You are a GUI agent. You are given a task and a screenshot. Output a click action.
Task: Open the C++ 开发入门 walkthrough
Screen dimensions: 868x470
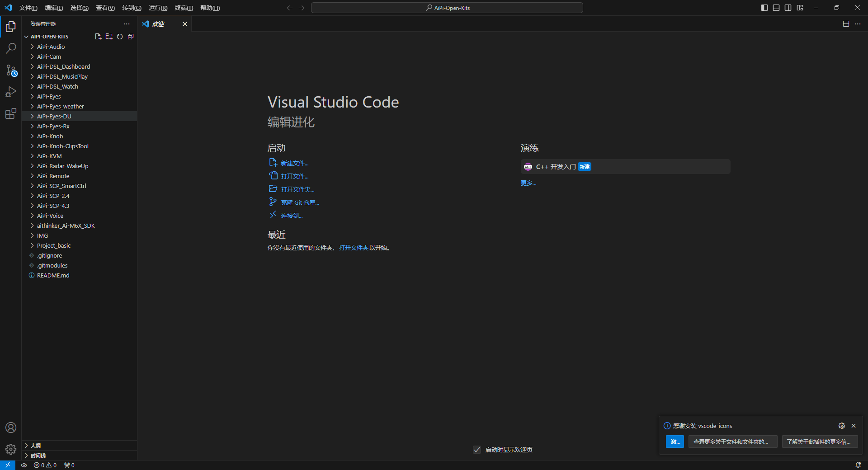(625, 167)
